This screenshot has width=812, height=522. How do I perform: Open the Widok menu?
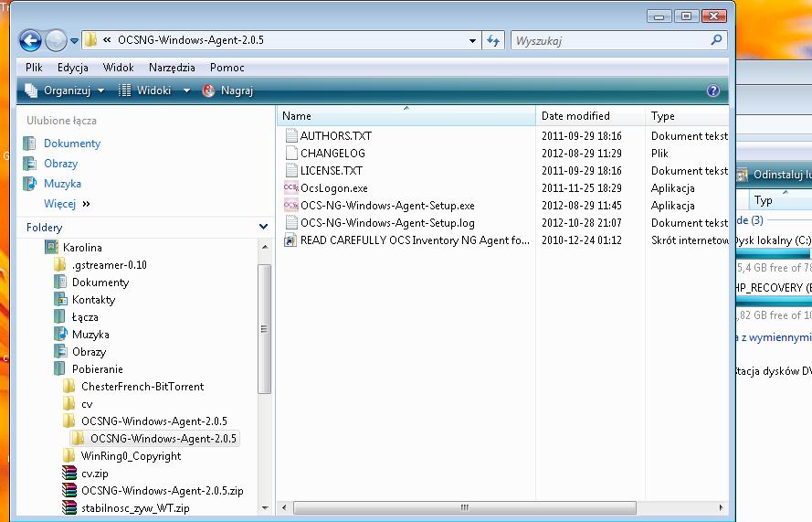point(118,68)
